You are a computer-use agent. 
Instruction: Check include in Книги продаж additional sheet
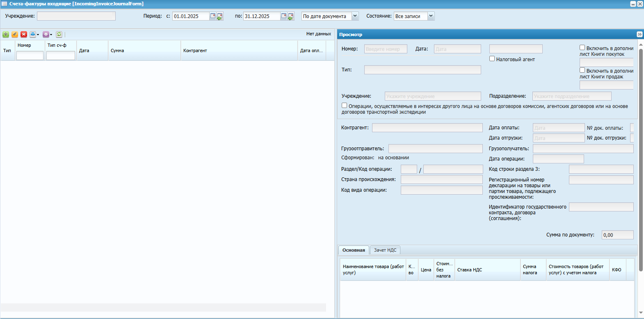[x=582, y=70]
